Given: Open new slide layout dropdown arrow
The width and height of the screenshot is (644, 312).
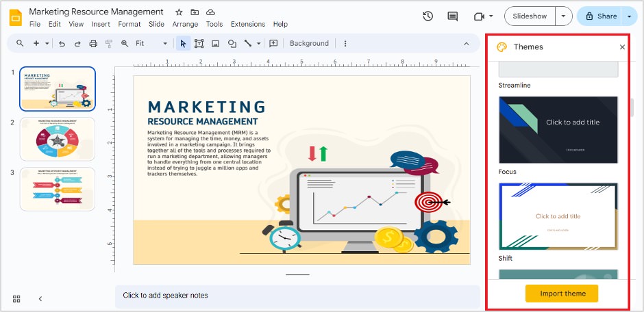Looking at the screenshot, I should 47,44.
